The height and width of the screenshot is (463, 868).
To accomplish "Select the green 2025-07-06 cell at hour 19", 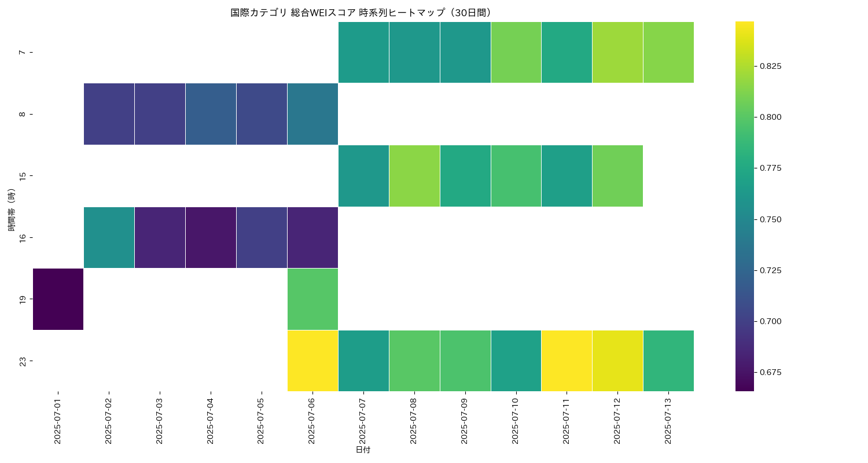I will tap(312, 299).
